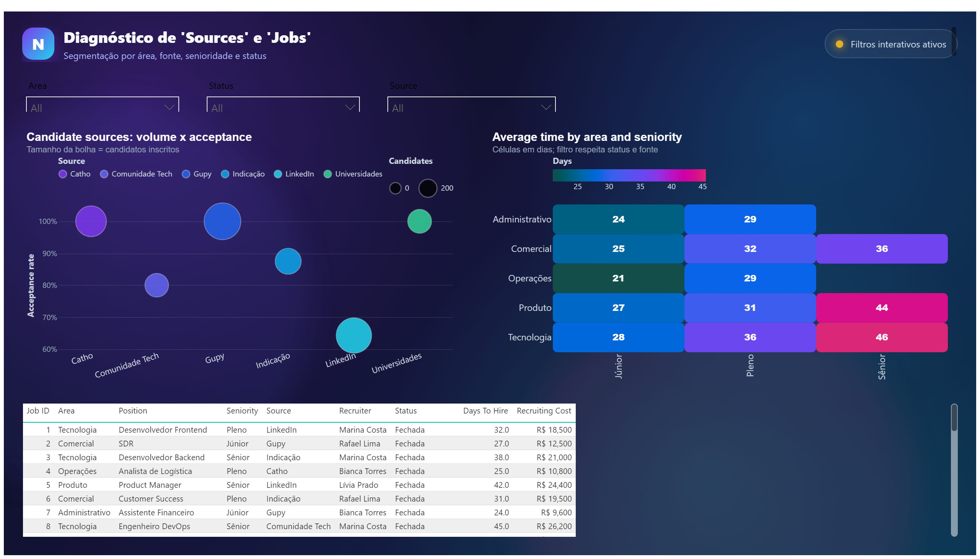Select the Catho bubble in chart

91,222
